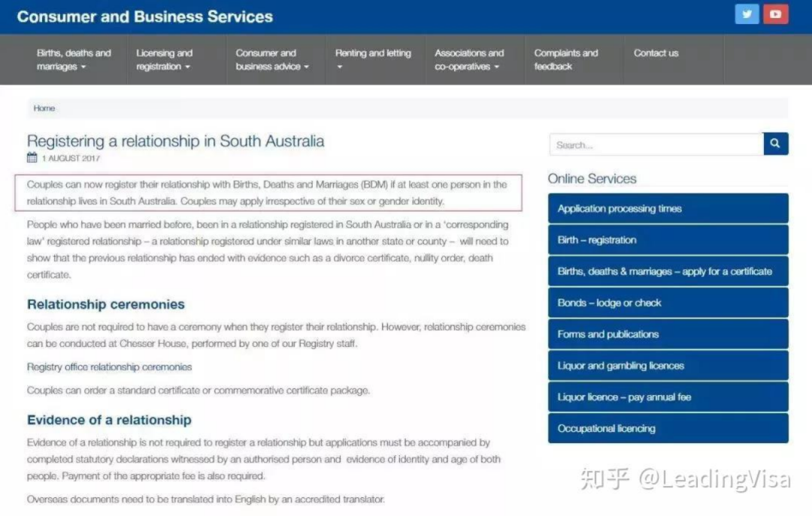Go to Forms and publications

click(x=668, y=334)
